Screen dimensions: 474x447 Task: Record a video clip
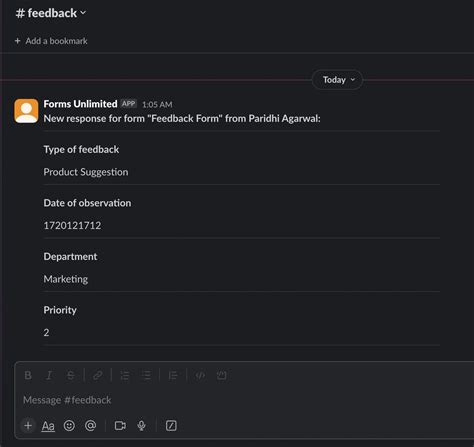tap(120, 426)
